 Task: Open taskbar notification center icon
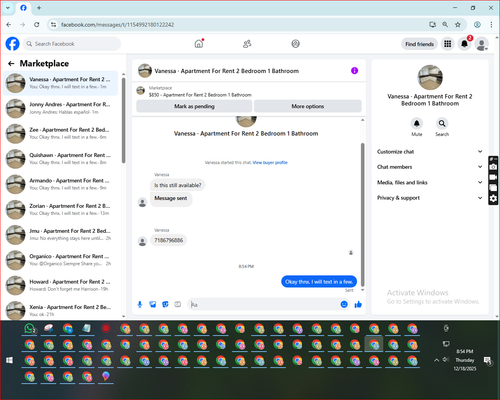point(488,361)
